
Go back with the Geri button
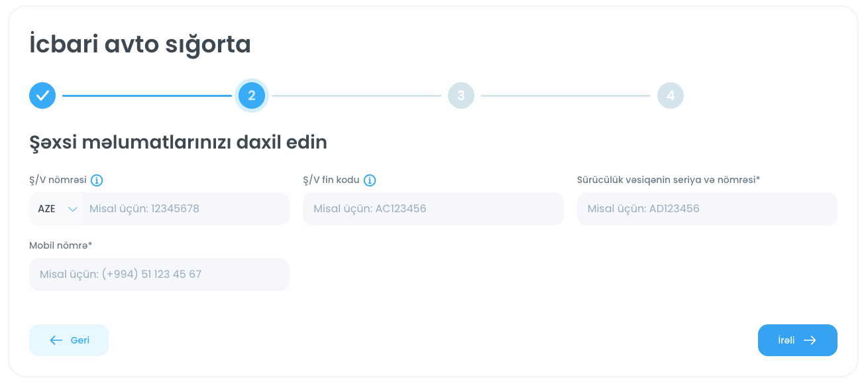pyautogui.click(x=69, y=340)
